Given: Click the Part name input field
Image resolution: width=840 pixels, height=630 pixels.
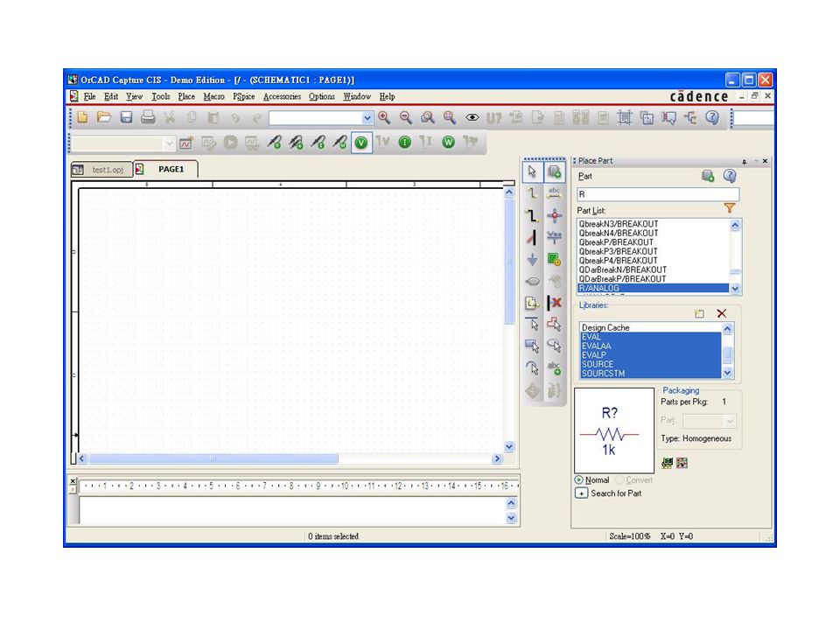Looking at the screenshot, I should pyautogui.click(x=658, y=194).
